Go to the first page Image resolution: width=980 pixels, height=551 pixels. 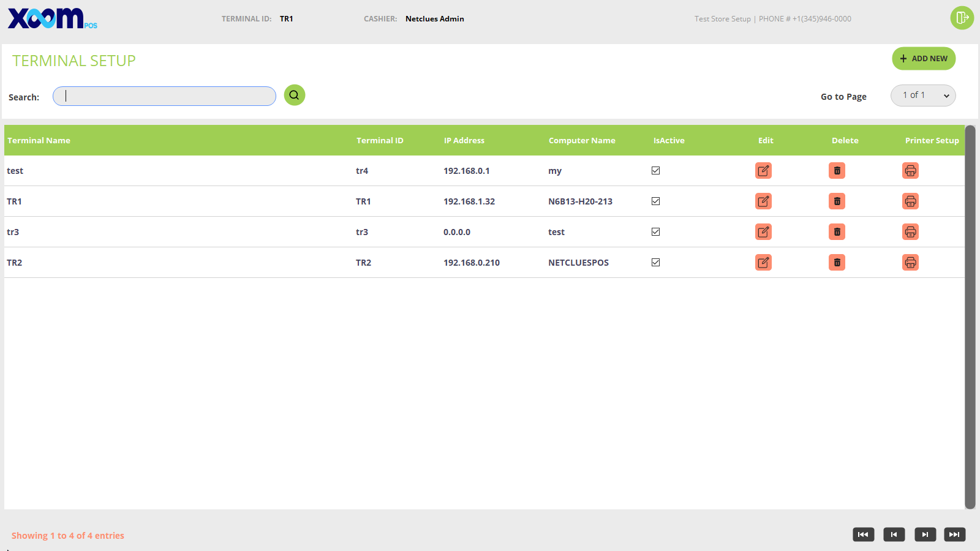pos(863,534)
